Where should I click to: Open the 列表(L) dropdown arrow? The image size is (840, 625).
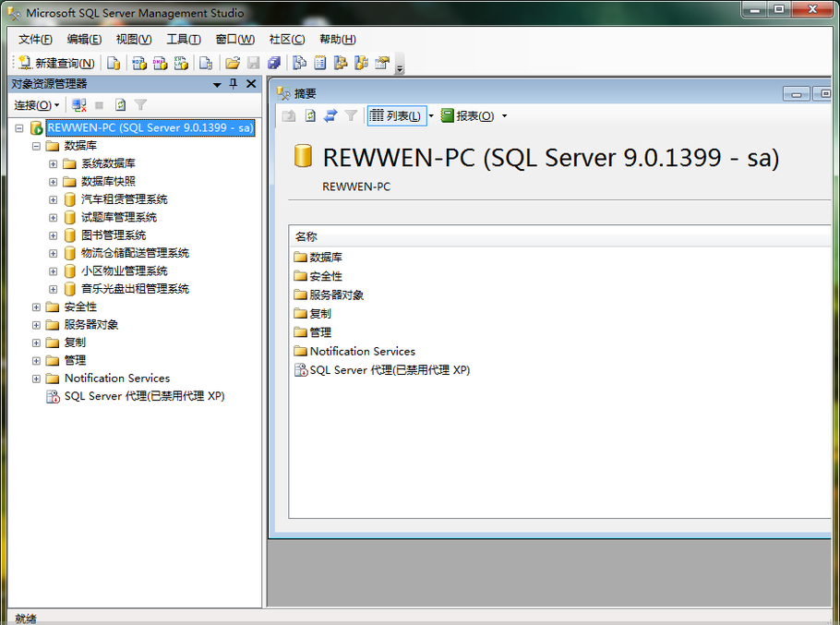coord(431,115)
